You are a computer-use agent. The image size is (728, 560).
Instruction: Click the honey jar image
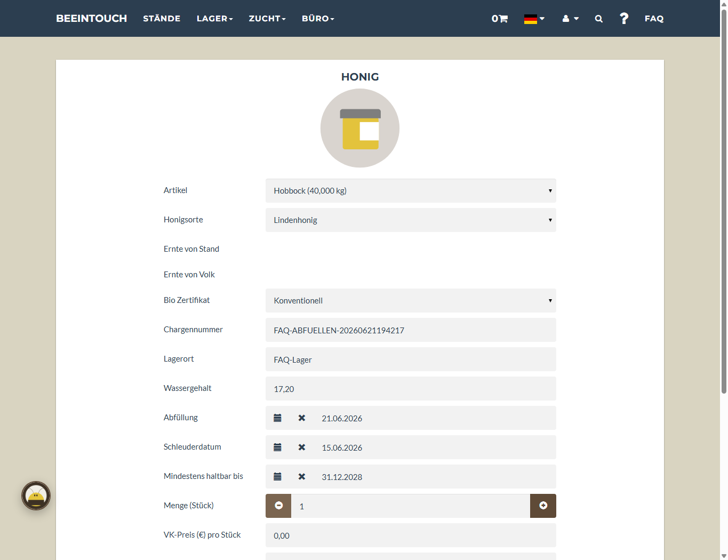[x=360, y=128]
